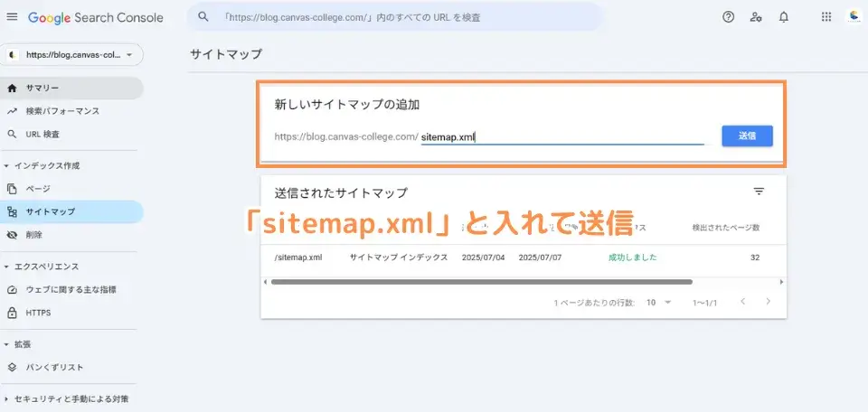This screenshot has height=412, width=868.
Task: Click the sitemap URL input field
Action: tap(561, 136)
